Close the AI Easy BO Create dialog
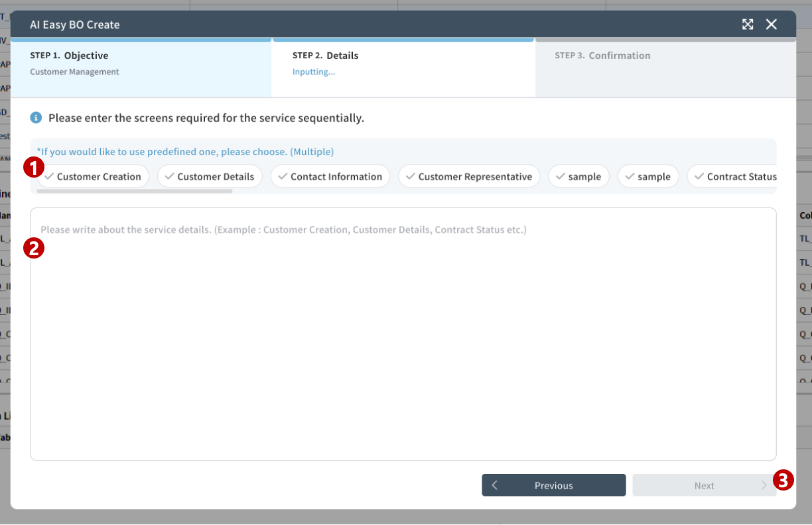812x525 pixels. coord(772,25)
